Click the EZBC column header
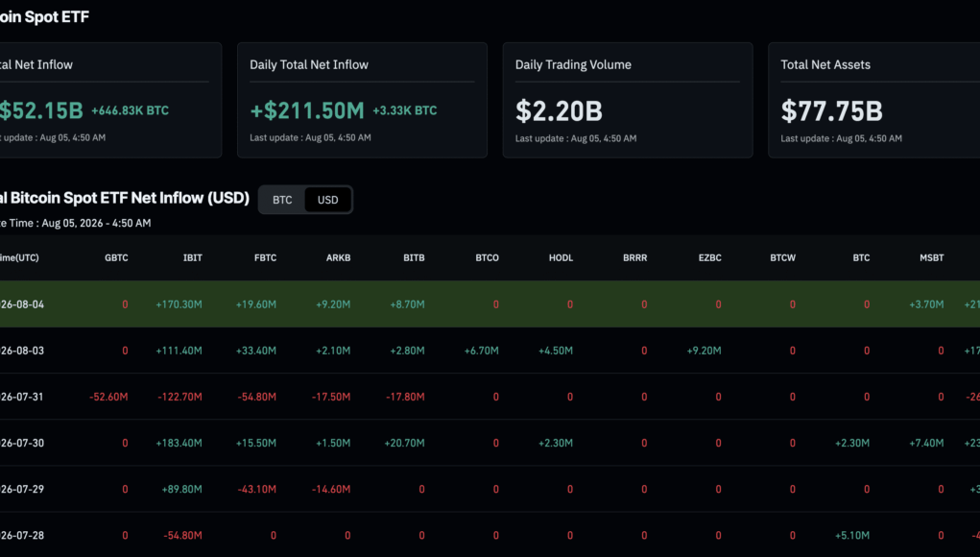 click(709, 257)
